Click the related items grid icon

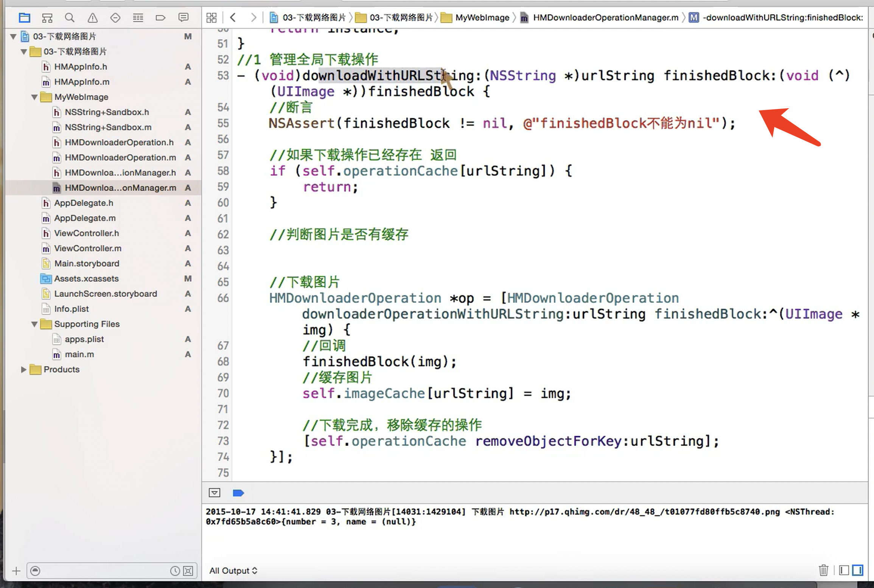click(212, 17)
